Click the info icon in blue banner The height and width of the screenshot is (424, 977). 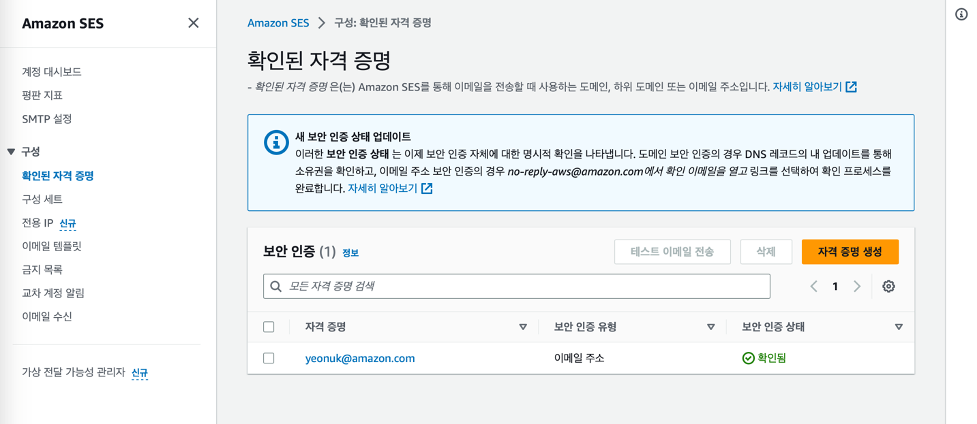pyautogui.click(x=275, y=142)
